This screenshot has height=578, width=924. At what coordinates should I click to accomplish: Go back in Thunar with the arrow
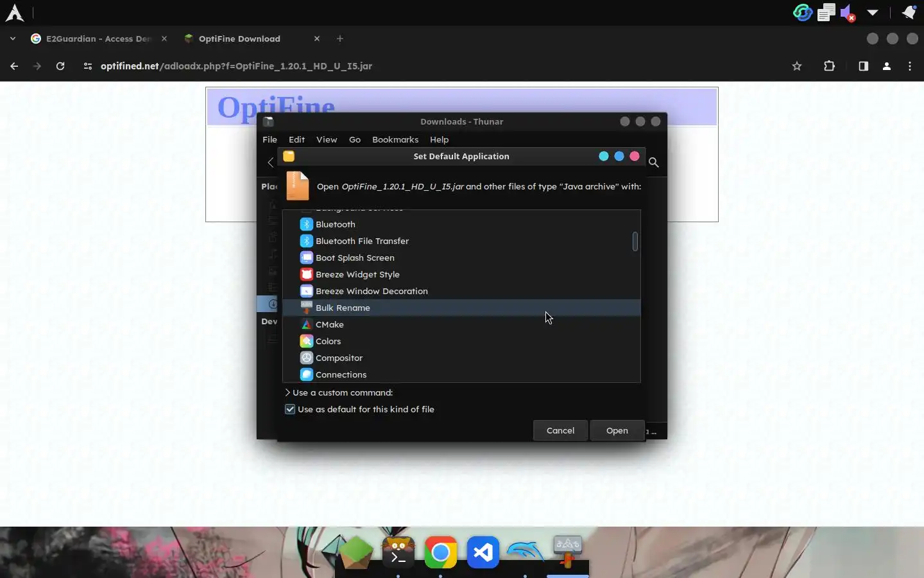pos(271,162)
